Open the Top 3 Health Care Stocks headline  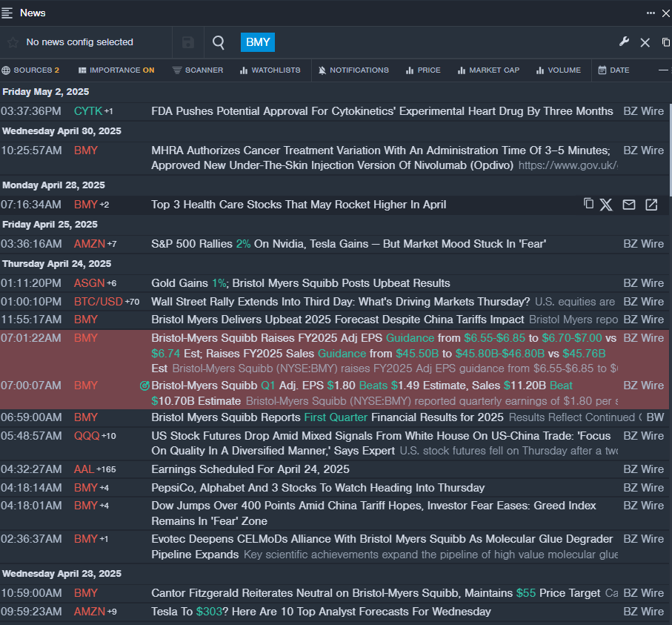pos(299,205)
